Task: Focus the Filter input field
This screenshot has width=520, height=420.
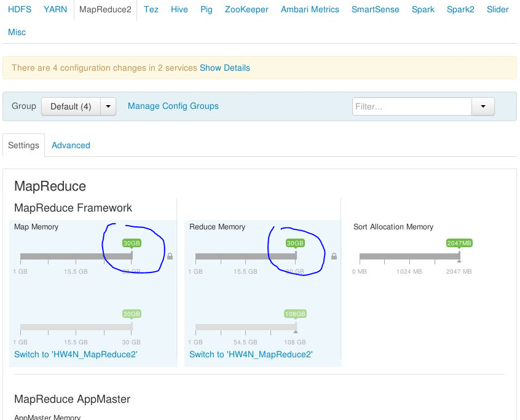Action: pos(412,106)
